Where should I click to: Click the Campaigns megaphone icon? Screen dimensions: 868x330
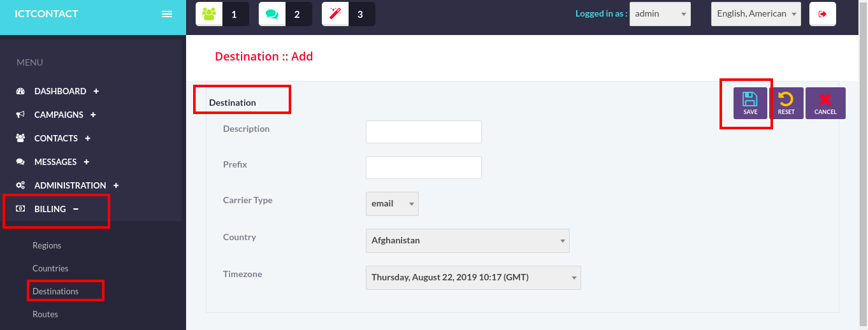20,115
